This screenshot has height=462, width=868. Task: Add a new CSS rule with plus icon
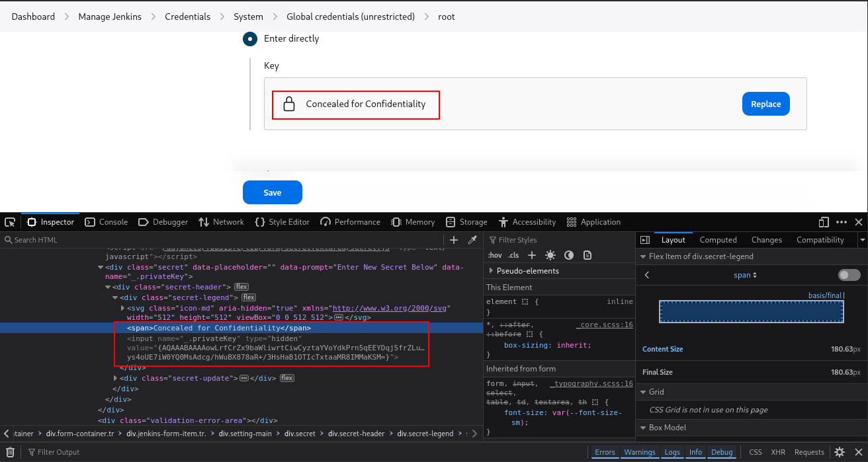pyautogui.click(x=531, y=255)
